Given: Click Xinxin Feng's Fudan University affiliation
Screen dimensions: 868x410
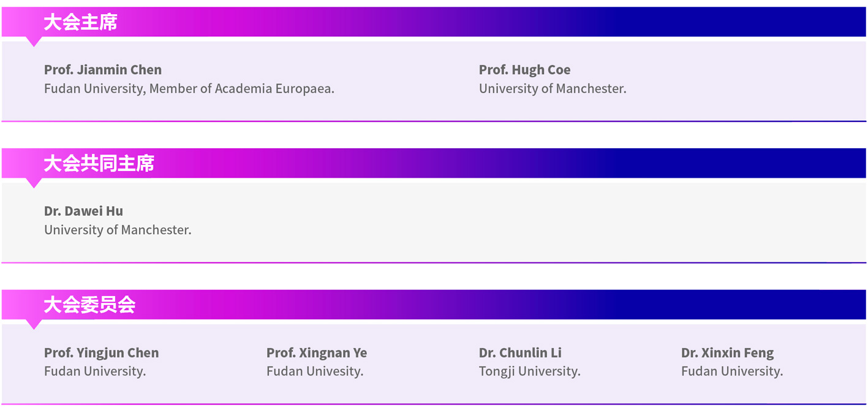Looking at the screenshot, I should point(732,371).
